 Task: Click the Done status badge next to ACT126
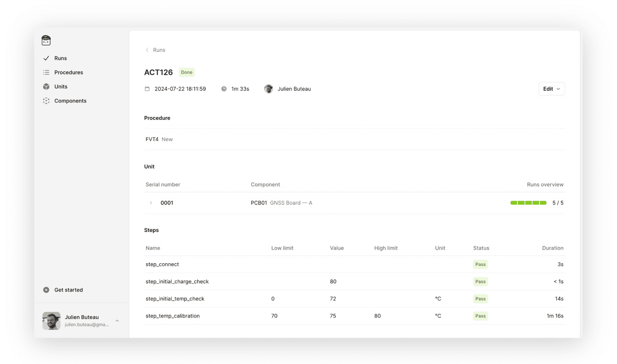186,72
